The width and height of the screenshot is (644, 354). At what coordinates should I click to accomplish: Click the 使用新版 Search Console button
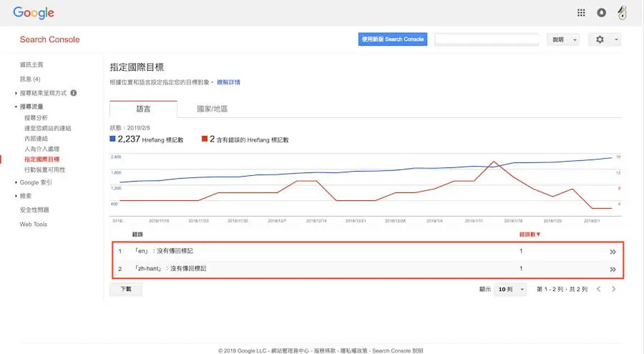click(x=393, y=39)
